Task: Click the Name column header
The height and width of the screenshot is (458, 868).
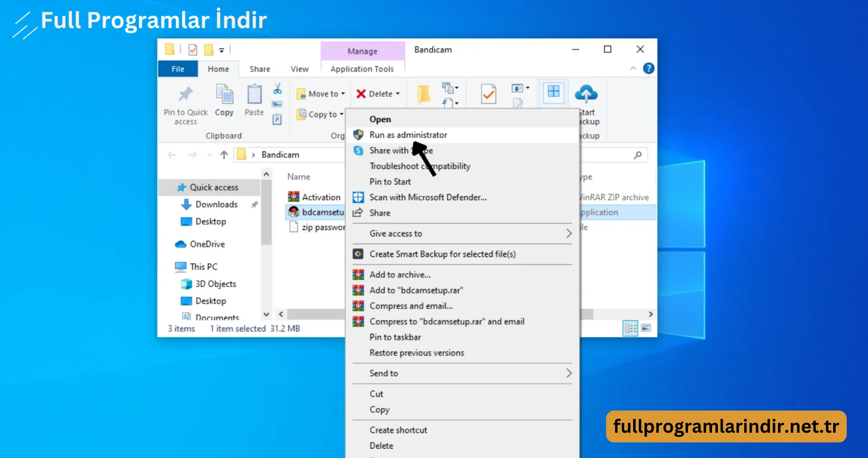Action: 299,177
